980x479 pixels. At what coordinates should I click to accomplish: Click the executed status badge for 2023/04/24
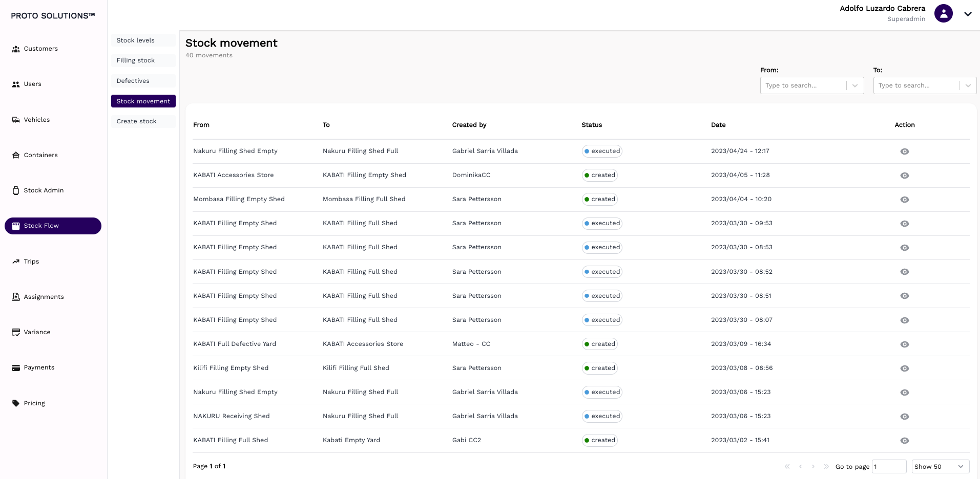coord(602,151)
